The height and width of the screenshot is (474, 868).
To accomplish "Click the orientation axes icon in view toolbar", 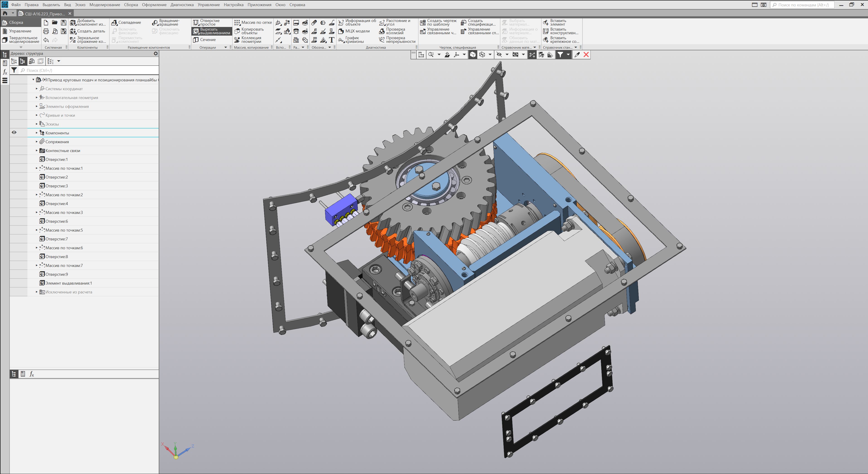I will 456,55.
